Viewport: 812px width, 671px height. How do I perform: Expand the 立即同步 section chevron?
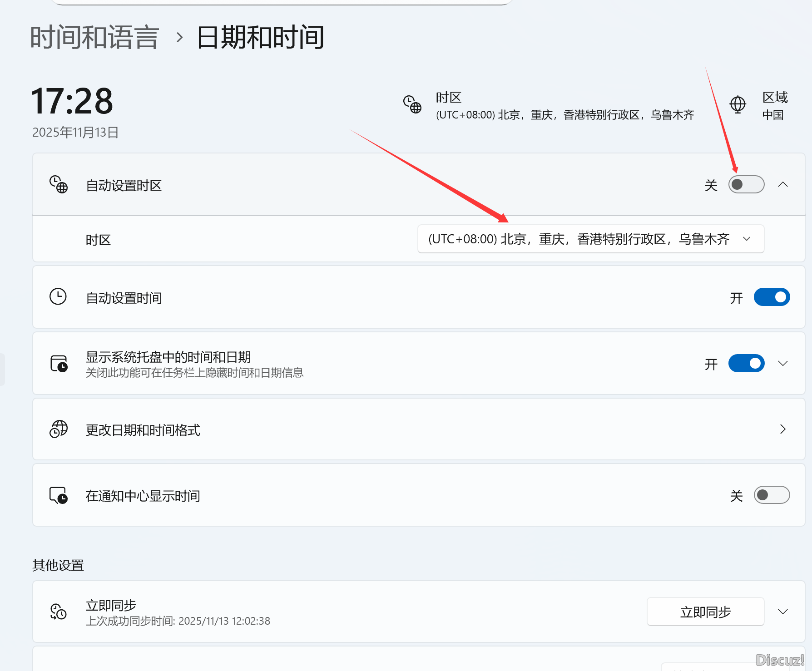click(x=782, y=612)
